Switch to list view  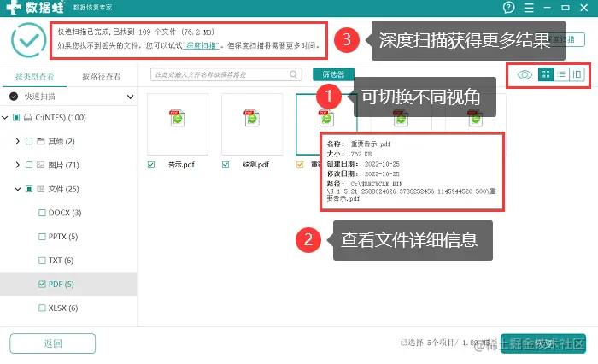tap(561, 74)
